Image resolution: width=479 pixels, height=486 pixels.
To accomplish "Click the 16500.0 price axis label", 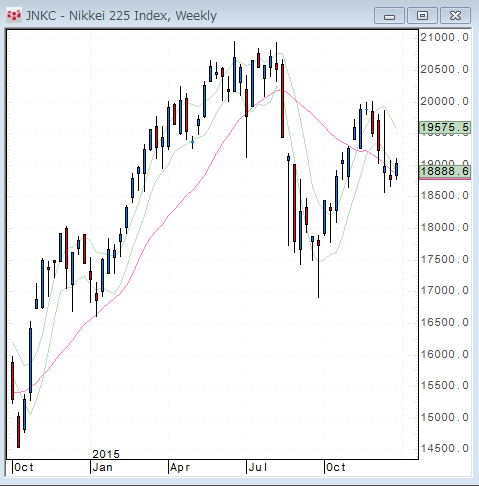I will click(x=444, y=322).
